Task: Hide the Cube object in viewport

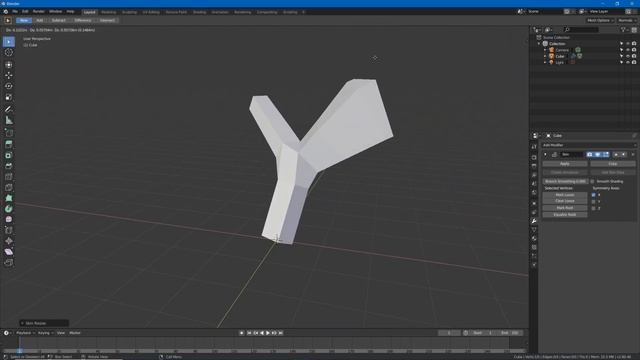Action: (x=628, y=56)
